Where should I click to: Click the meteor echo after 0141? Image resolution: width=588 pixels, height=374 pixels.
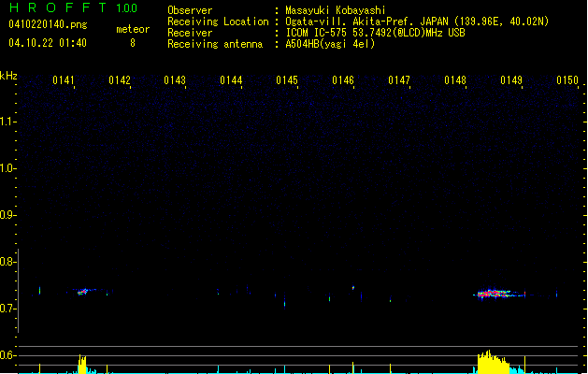point(83,292)
